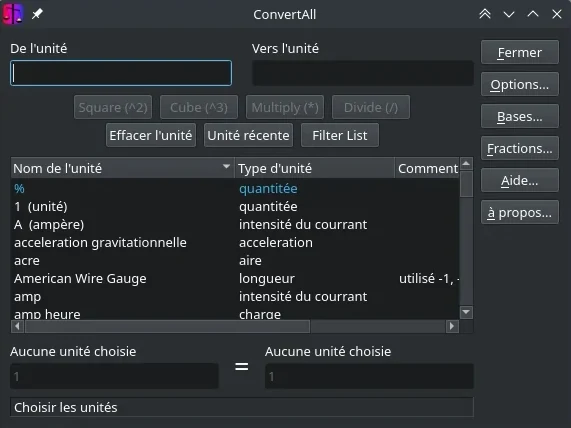This screenshot has width=571, height=428.
Task: Open the Options... dialog
Action: pos(520,85)
